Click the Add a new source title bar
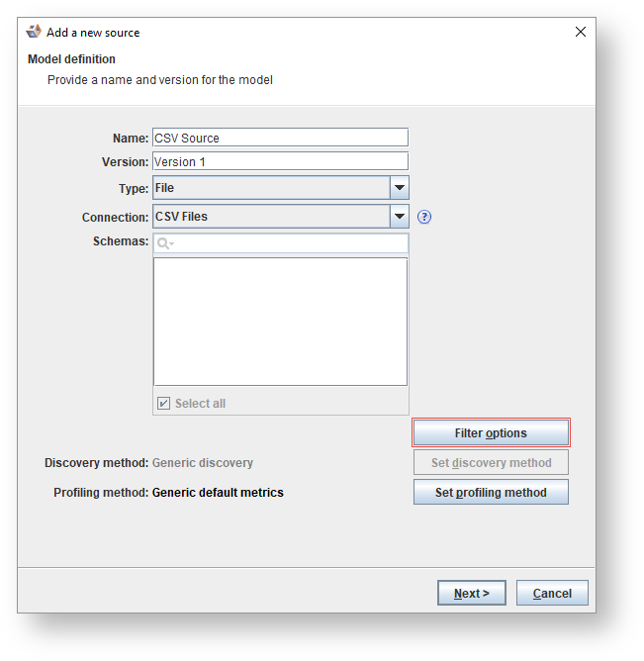The height and width of the screenshot is (661, 644). 297,32
